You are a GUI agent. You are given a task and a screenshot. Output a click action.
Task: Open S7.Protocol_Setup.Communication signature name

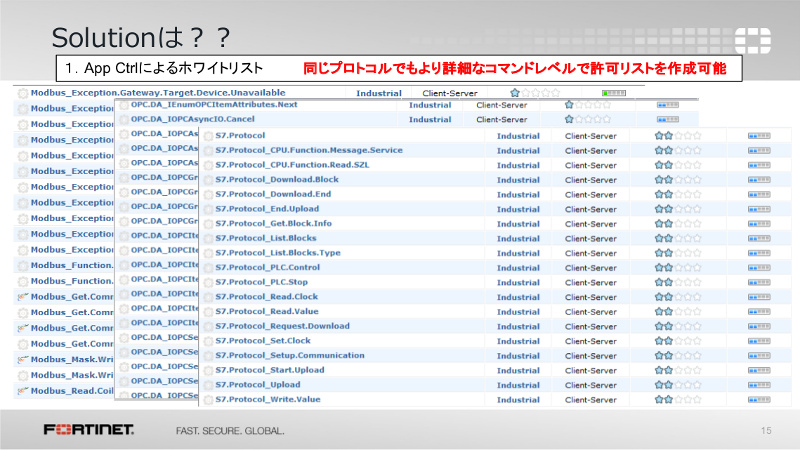point(290,355)
